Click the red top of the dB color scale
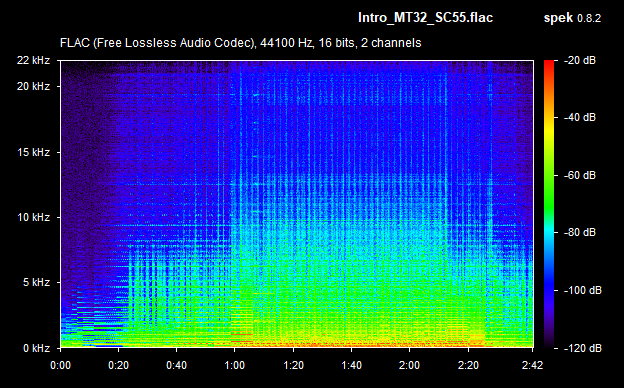624x388 pixels. click(549, 64)
